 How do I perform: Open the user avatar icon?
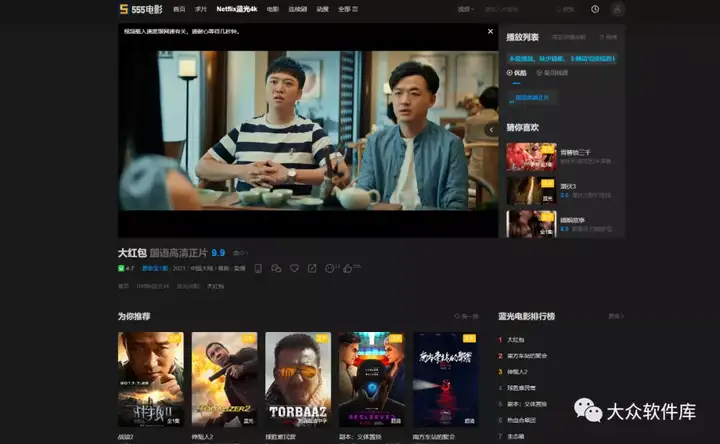coord(617,9)
